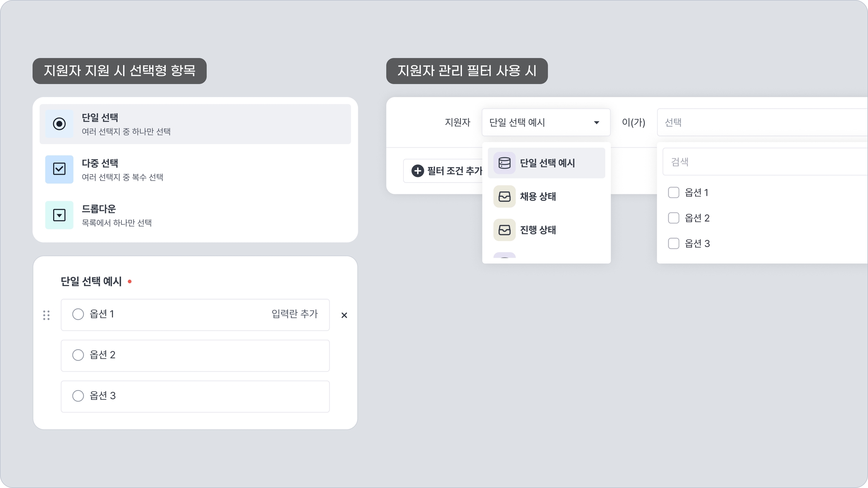Image resolution: width=868 pixels, height=488 pixels.
Task: Select the 옵션 2 radio button
Action: click(x=78, y=355)
